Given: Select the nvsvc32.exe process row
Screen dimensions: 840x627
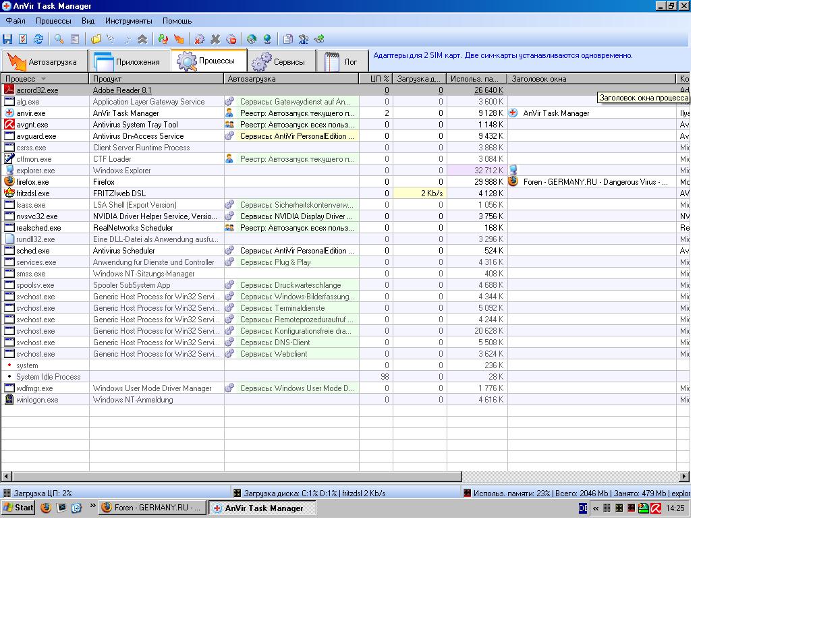Looking at the screenshot, I should 345,216.
